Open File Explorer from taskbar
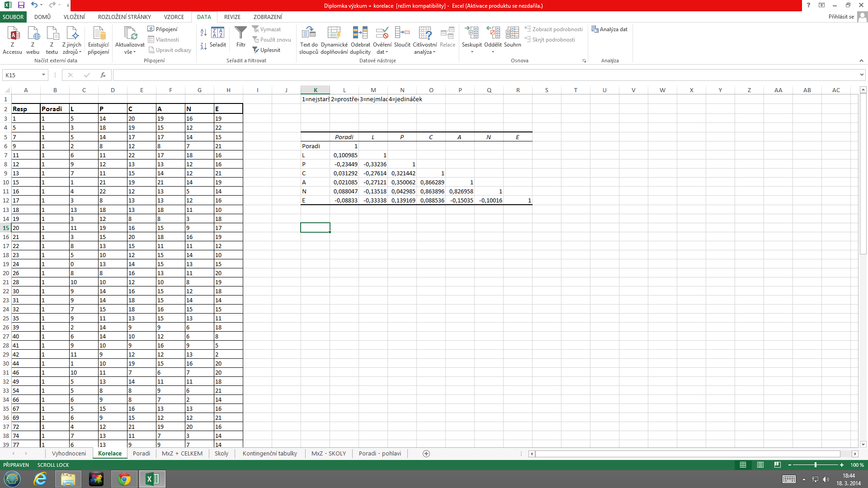Viewport: 868px width, 488px height. click(68, 479)
